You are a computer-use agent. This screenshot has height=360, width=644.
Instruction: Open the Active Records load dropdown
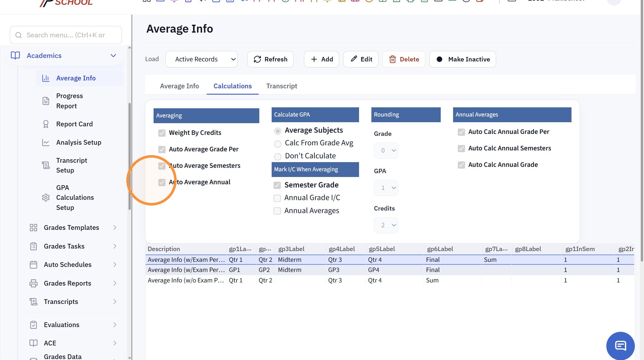[202, 59]
